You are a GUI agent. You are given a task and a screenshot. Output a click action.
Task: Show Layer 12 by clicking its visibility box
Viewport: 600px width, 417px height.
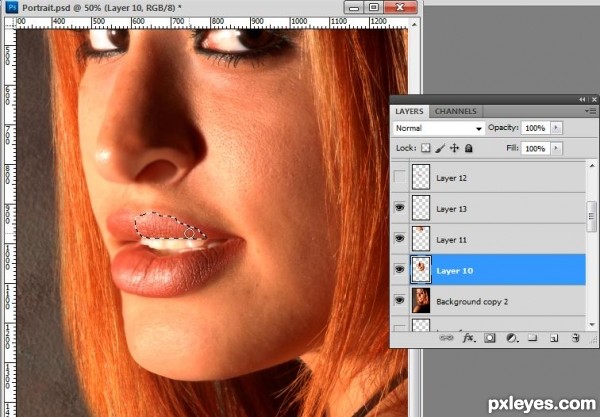pos(399,177)
